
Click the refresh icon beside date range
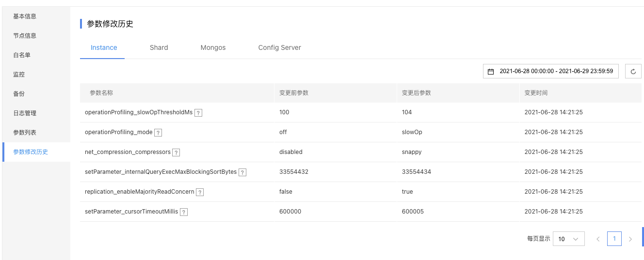(x=633, y=71)
